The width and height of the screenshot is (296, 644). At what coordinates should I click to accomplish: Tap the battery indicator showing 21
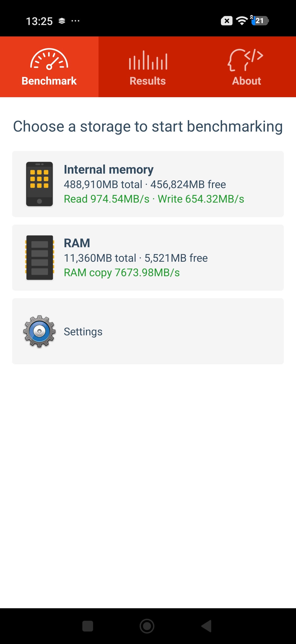click(260, 21)
